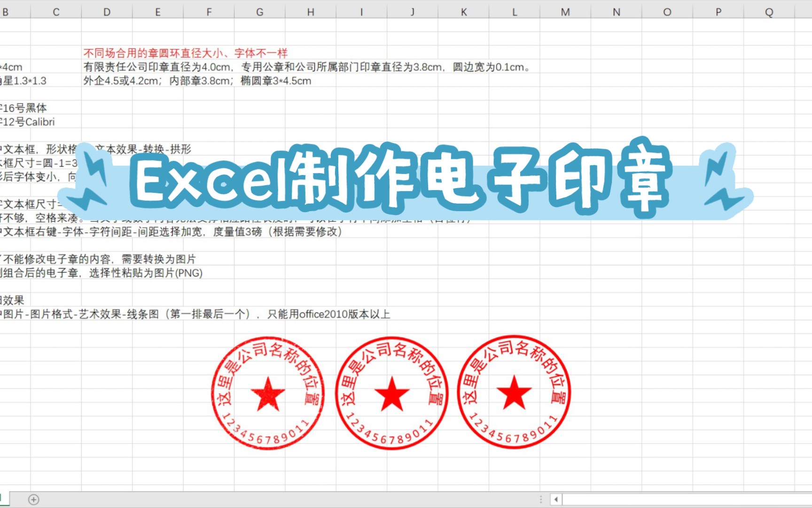812x508 pixels.
Task: Select the rightmost red stamp image
Action: tap(514, 392)
